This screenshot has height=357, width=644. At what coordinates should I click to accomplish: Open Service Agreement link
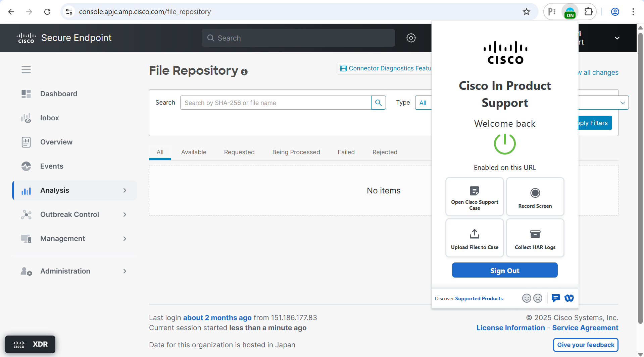pyautogui.click(x=585, y=328)
